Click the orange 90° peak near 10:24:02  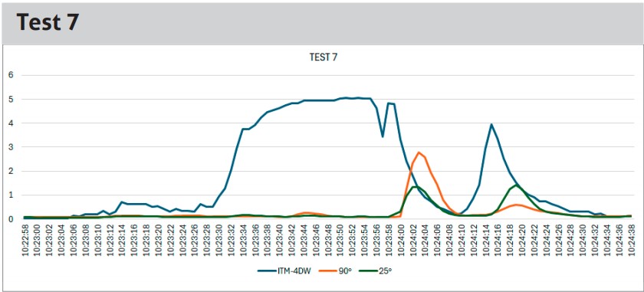pyautogui.click(x=419, y=153)
